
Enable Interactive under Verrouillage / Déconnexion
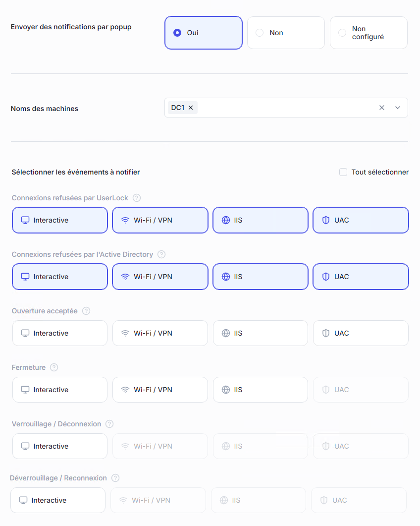click(60, 446)
